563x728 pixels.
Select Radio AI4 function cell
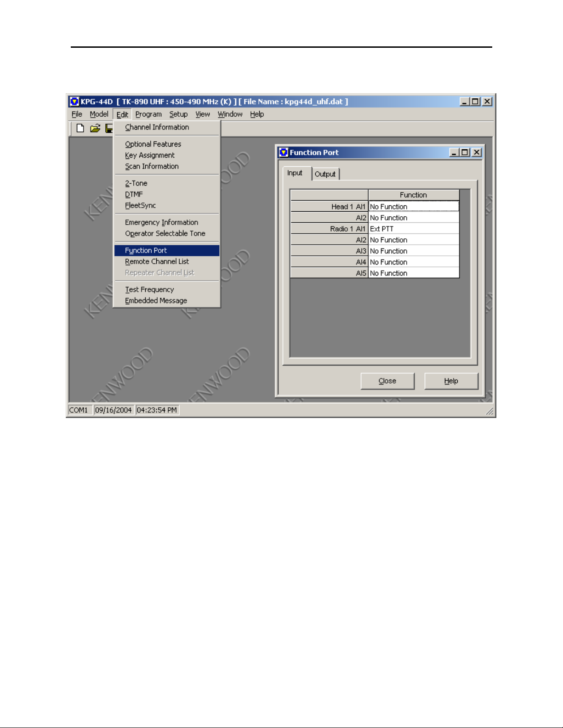[x=414, y=262]
